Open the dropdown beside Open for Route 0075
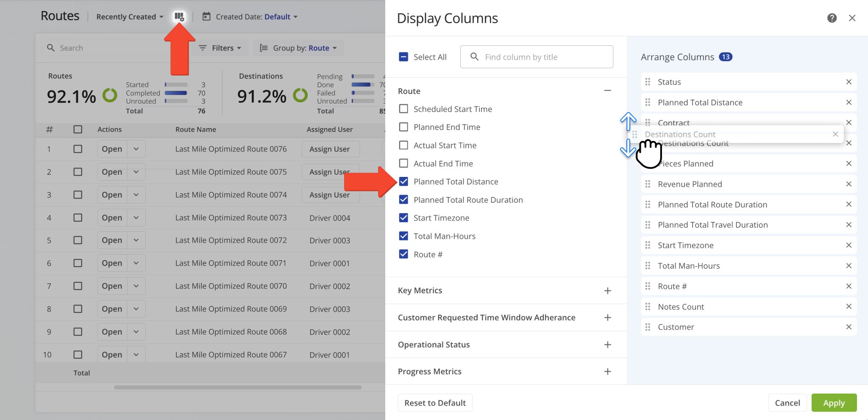The width and height of the screenshot is (868, 420). (x=136, y=172)
